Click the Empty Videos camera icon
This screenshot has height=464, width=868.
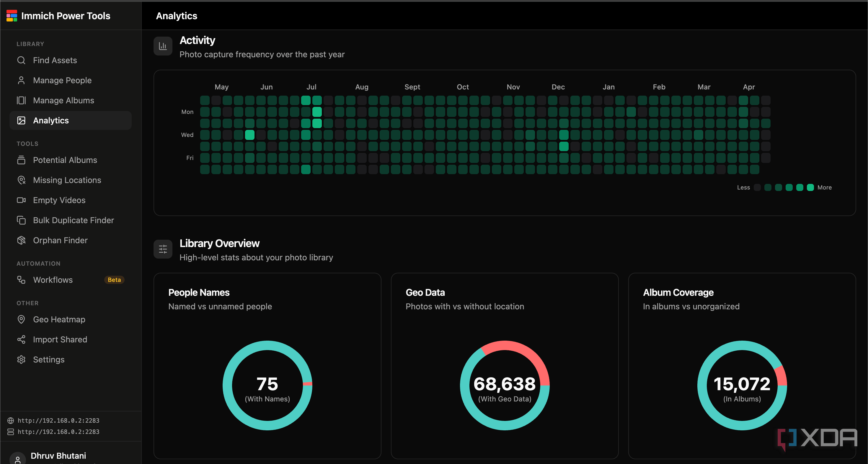coord(21,200)
